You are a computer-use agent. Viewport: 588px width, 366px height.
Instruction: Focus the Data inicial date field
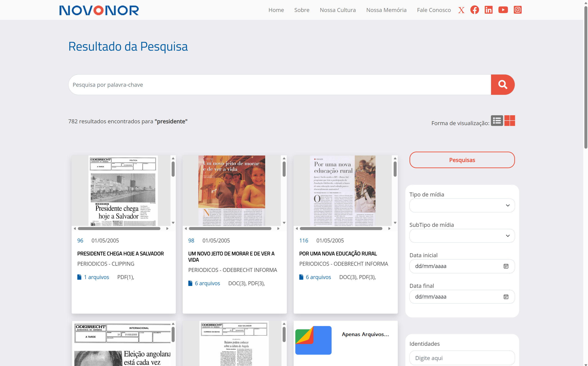click(x=462, y=266)
